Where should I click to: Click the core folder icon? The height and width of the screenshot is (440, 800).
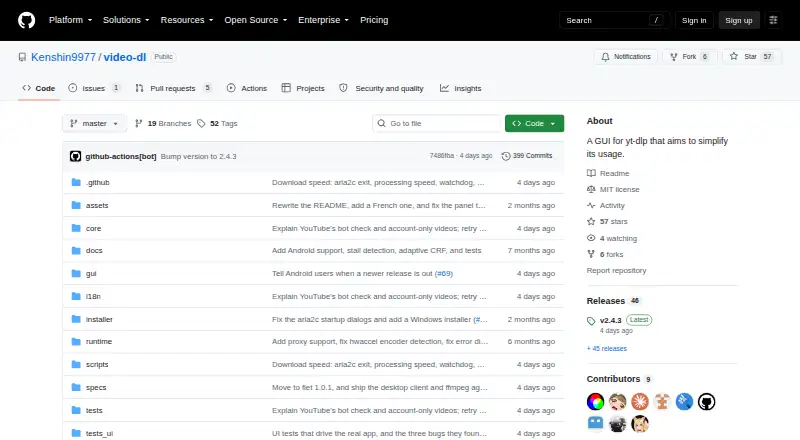coord(76,228)
